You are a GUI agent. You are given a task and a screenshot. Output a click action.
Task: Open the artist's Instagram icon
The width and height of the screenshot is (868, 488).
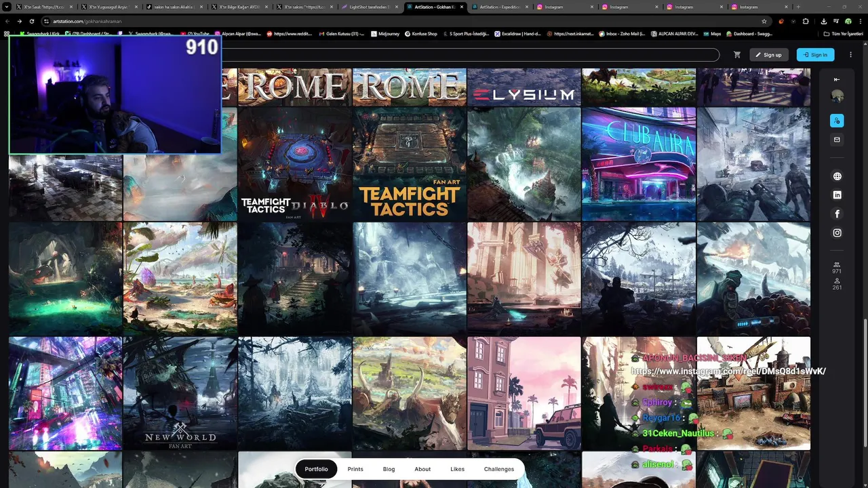(x=837, y=232)
